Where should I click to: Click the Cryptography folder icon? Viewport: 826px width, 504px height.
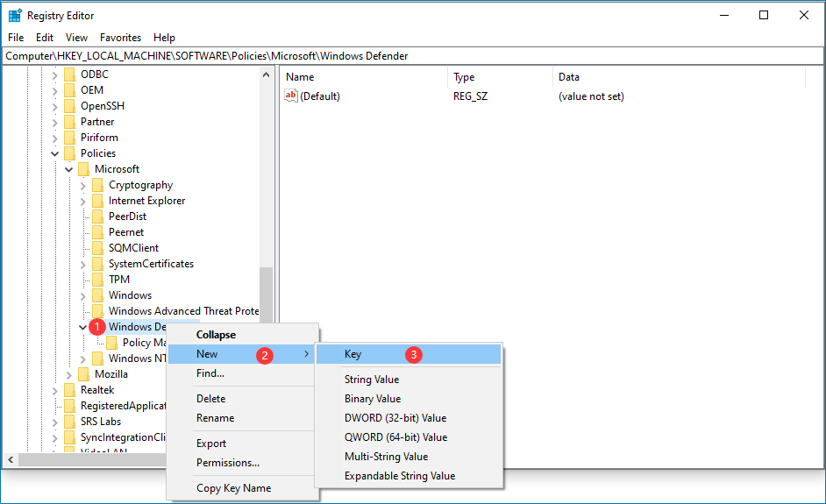(97, 185)
